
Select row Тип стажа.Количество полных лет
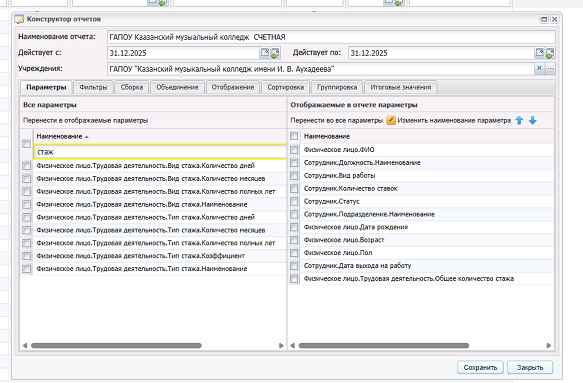tap(153, 243)
